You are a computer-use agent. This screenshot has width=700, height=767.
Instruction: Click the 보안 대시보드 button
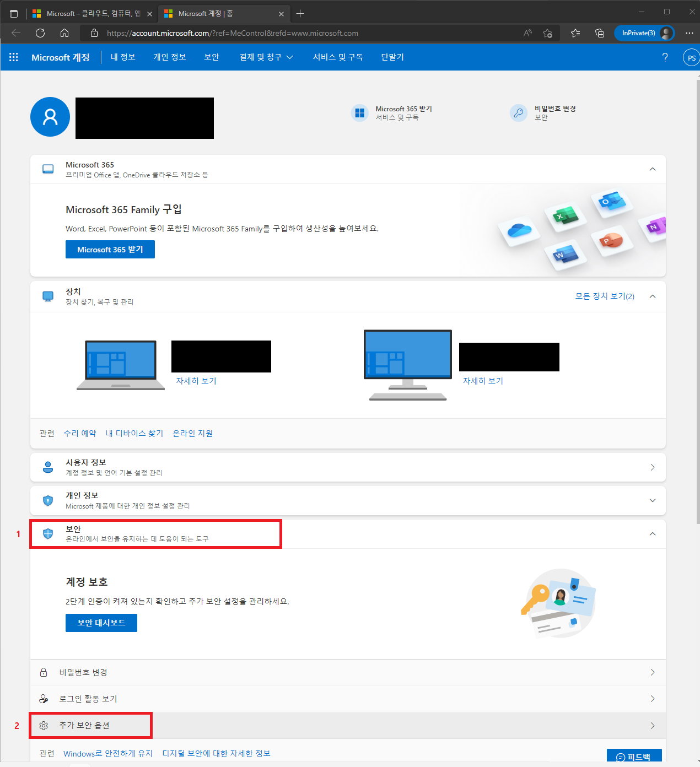[x=101, y=623]
